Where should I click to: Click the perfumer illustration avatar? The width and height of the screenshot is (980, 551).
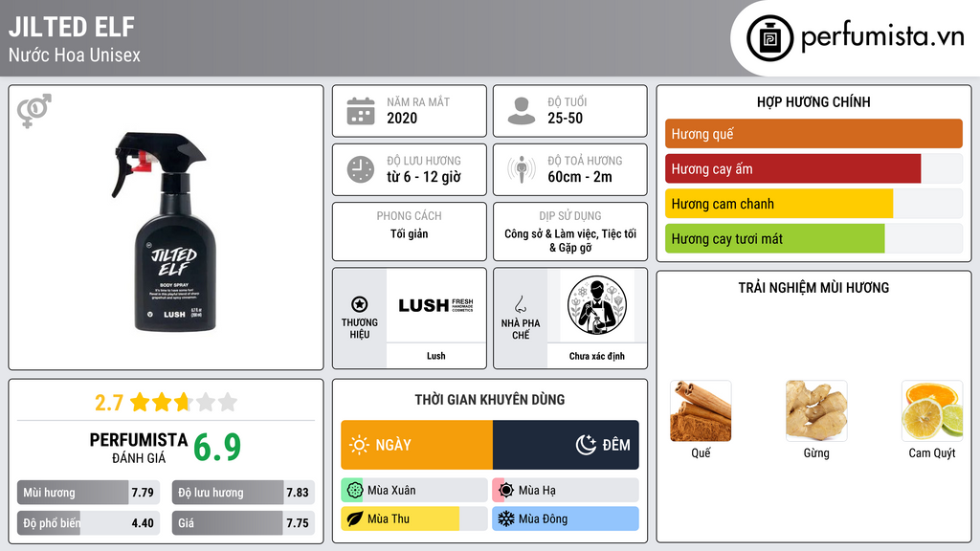pyautogui.click(x=597, y=305)
